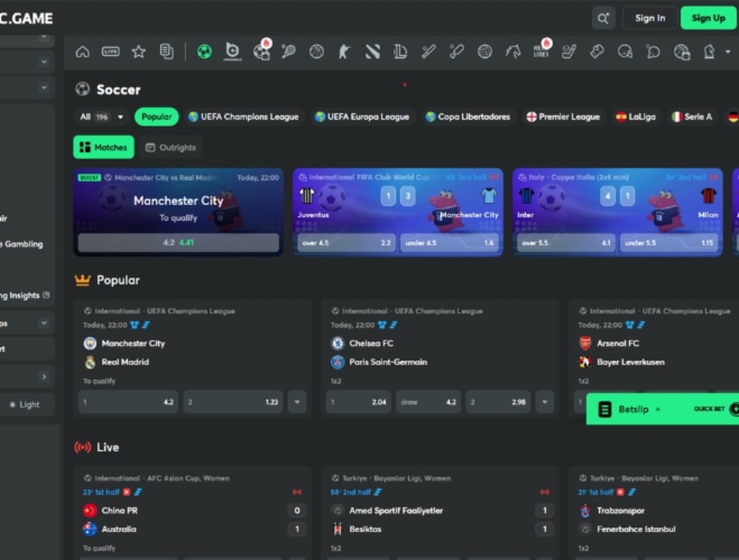
Task: Filter by Copa Libertadores
Action: coord(468,117)
